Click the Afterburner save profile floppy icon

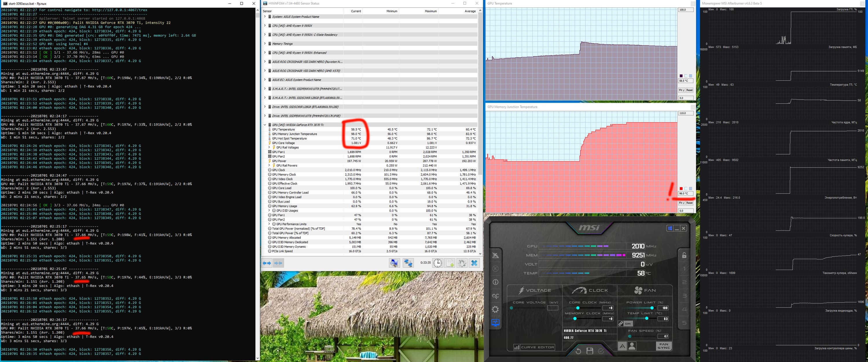coord(590,351)
